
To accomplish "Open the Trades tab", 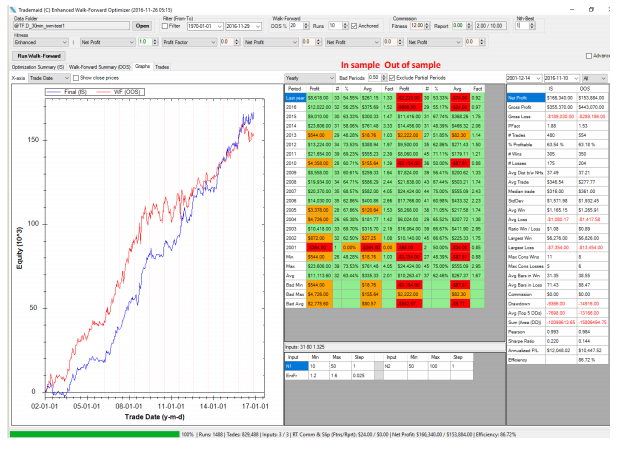I will [162, 66].
